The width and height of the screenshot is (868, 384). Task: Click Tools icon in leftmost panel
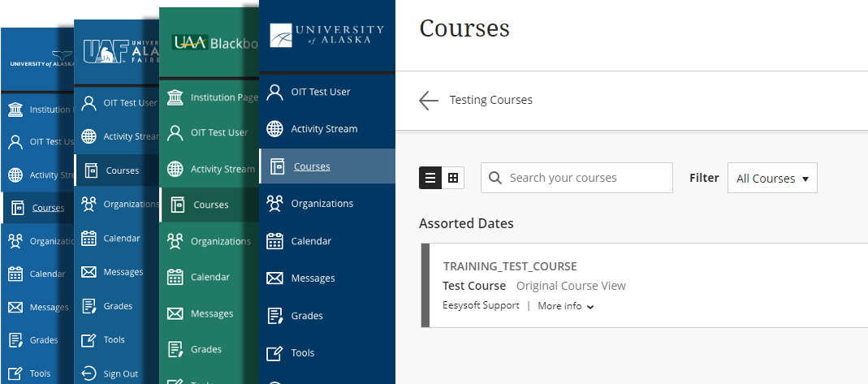tap(15, 373)
